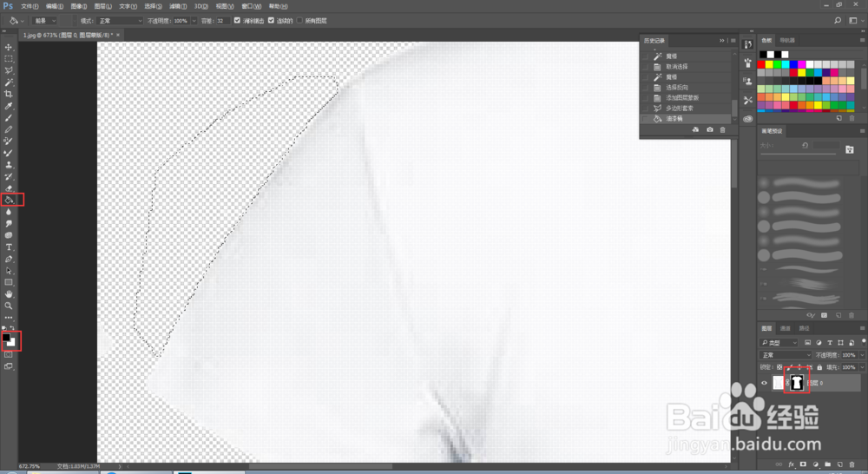This screenshot has width=868, height=474.
Task: Select the Zoom magnifier tool
Action: tap(9, 306)
